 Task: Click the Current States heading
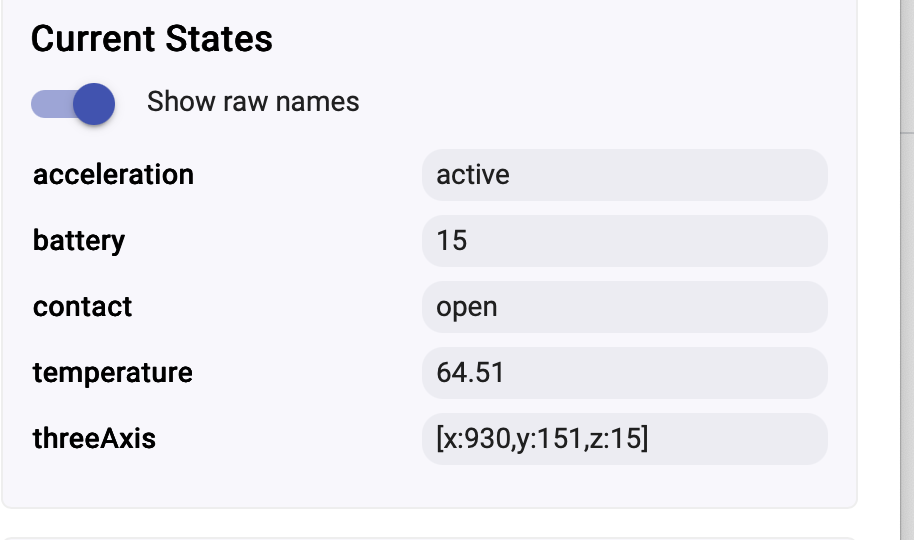tap(152, 39)
